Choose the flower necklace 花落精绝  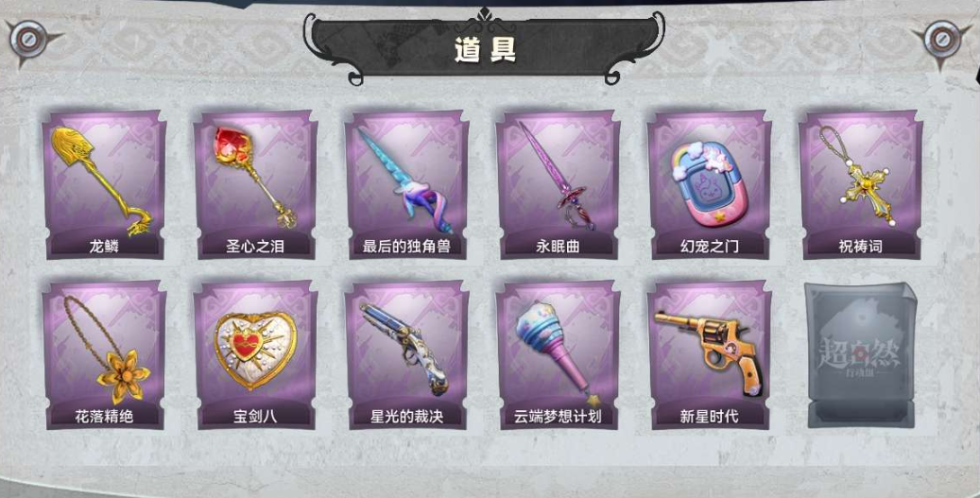click(104, 355)
